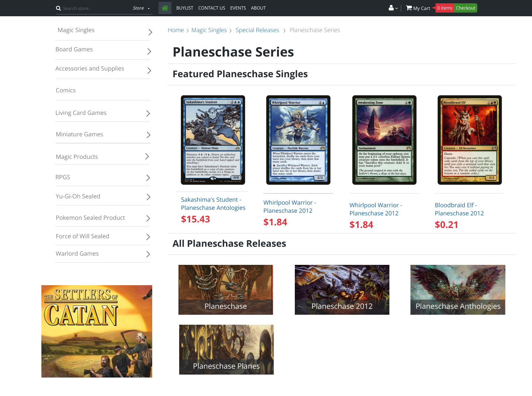
Task: Focus the Search store input field
Action: pos(96,8)
